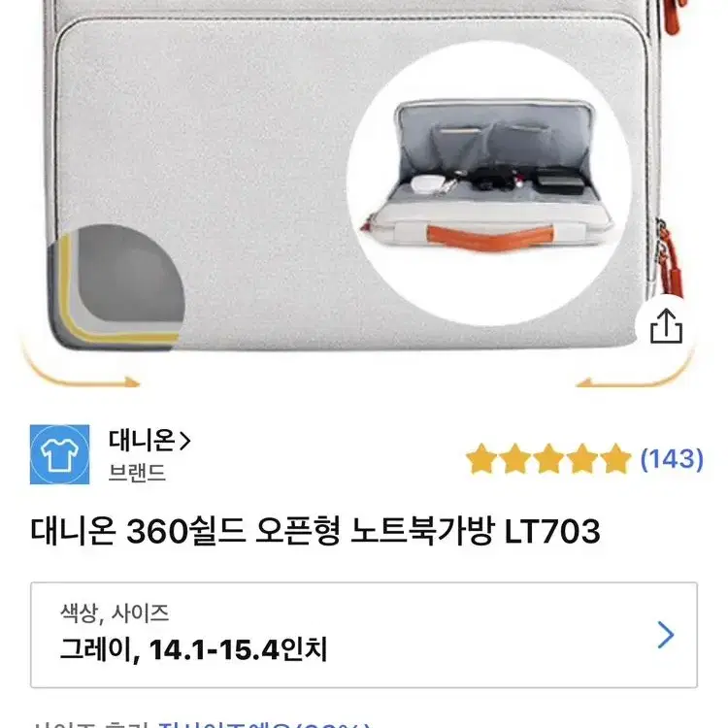
Task: Tap the share icon on product image
Action: [x=666, y=326]
